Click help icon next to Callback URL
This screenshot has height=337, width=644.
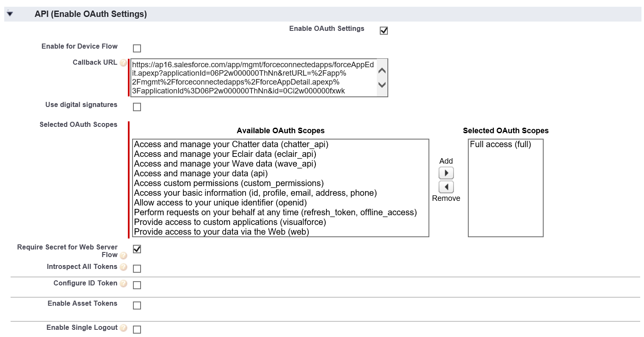coord(123,63)
